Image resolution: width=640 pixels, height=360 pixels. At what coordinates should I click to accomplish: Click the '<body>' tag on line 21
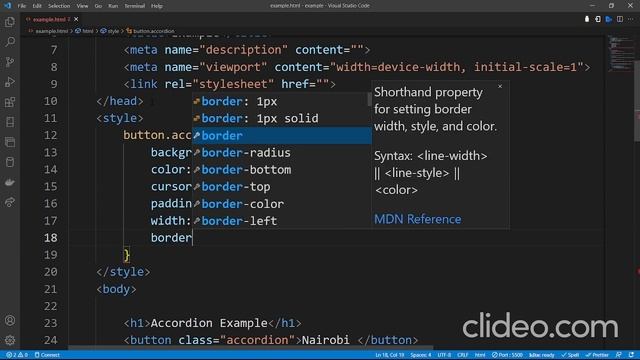pos(116,289)
